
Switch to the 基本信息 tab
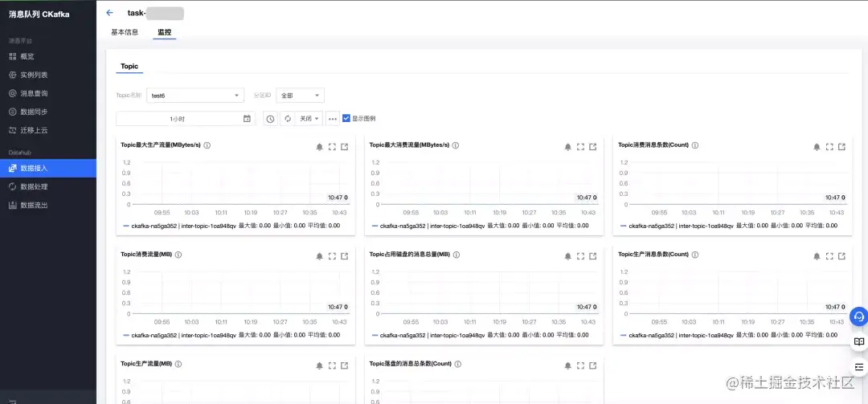[x=125, y=32]
